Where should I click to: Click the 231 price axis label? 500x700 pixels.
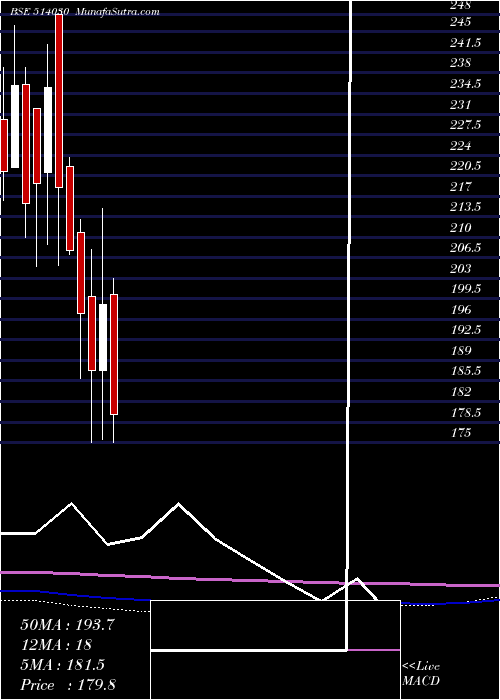460,104
